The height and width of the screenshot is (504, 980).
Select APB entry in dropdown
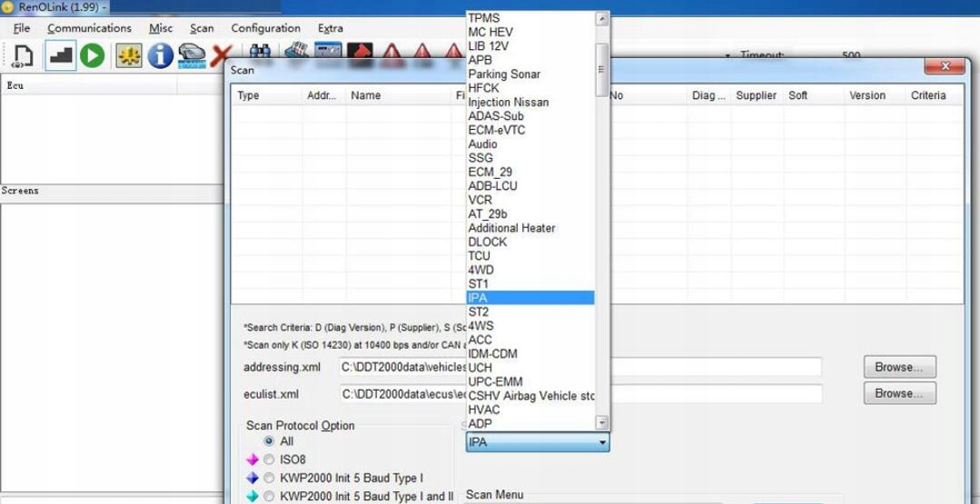pyautogui.click(x=530, y=60)
